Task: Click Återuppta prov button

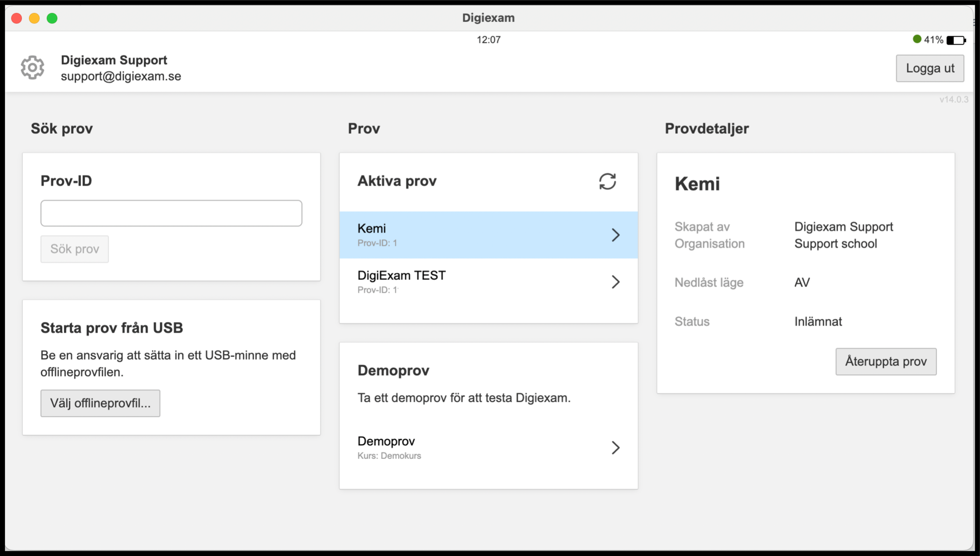Action: [x=886, y=362]
